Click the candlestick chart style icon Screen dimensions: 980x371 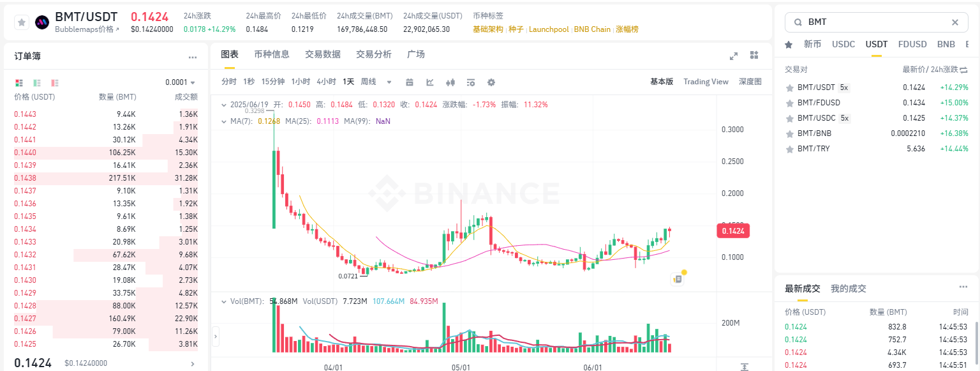coord(450,82)
